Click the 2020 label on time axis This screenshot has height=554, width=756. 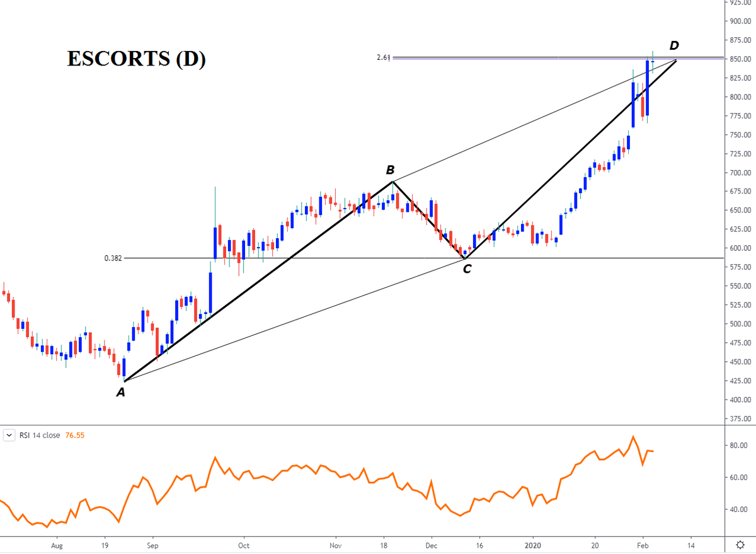click(x=533, y=545)
